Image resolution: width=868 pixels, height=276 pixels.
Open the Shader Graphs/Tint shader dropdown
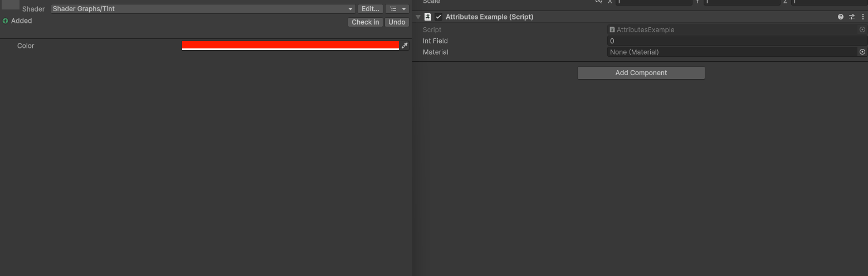click(x=203, y=9)
